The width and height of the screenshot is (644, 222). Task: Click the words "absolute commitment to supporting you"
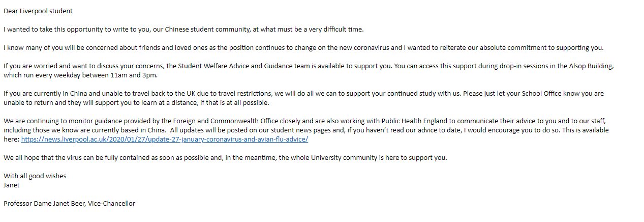(546, 47)
